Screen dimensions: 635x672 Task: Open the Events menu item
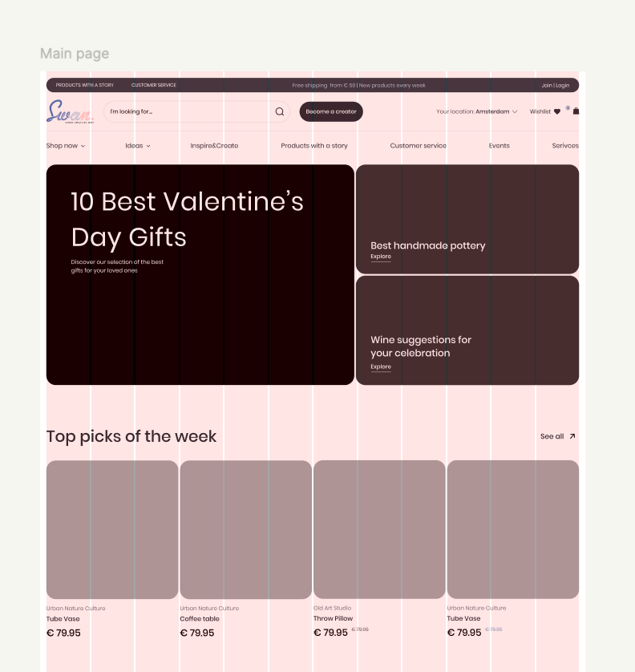coord(500,146)
